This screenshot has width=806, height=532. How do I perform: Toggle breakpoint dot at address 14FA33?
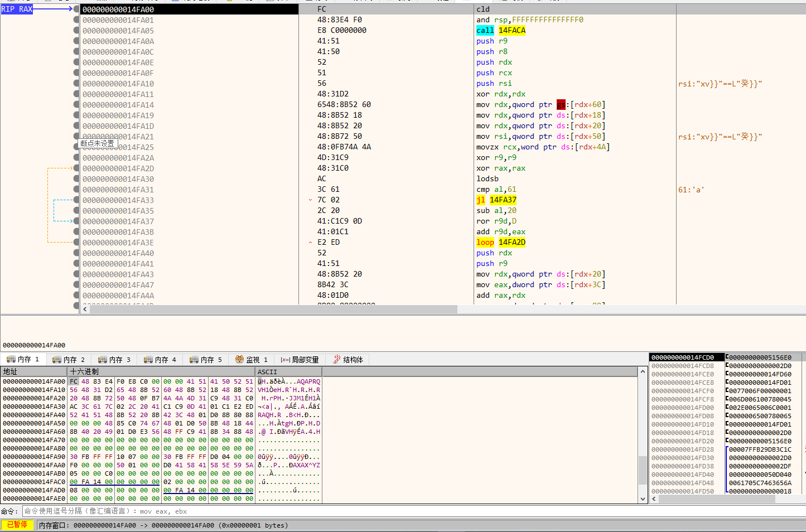pyautogui.click(x=76, y=200)
